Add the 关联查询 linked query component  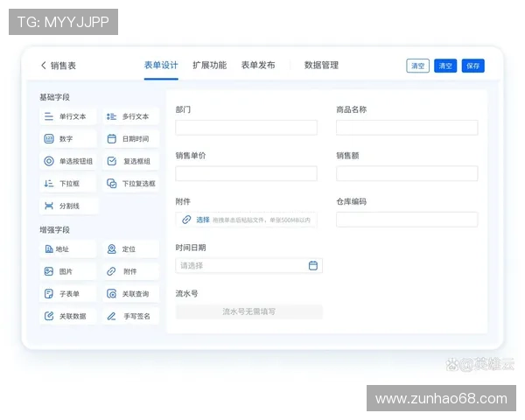coord(131,294)
